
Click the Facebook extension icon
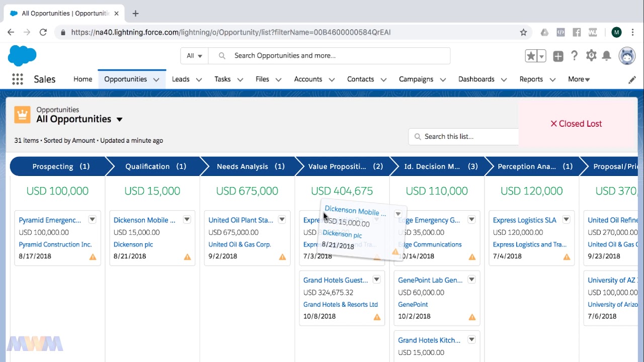coord(577,32)
